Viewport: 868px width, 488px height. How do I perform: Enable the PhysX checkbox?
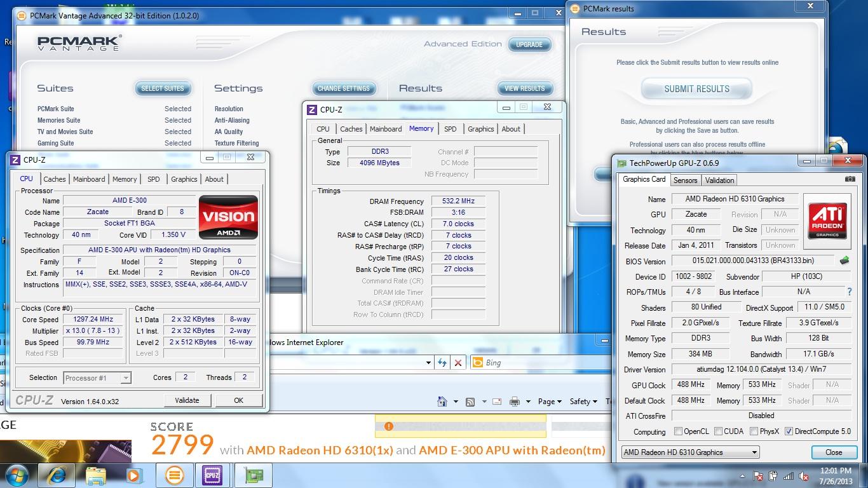tap(754, 431)
